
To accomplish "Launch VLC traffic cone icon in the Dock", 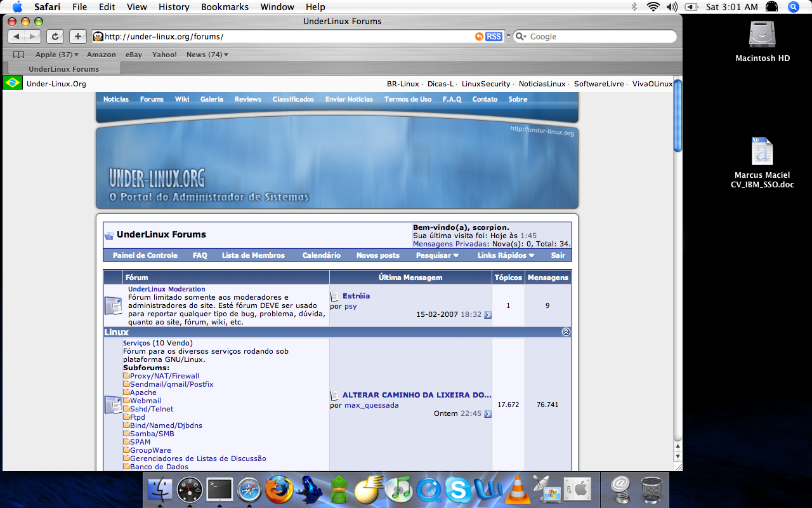I will [518, 490].
